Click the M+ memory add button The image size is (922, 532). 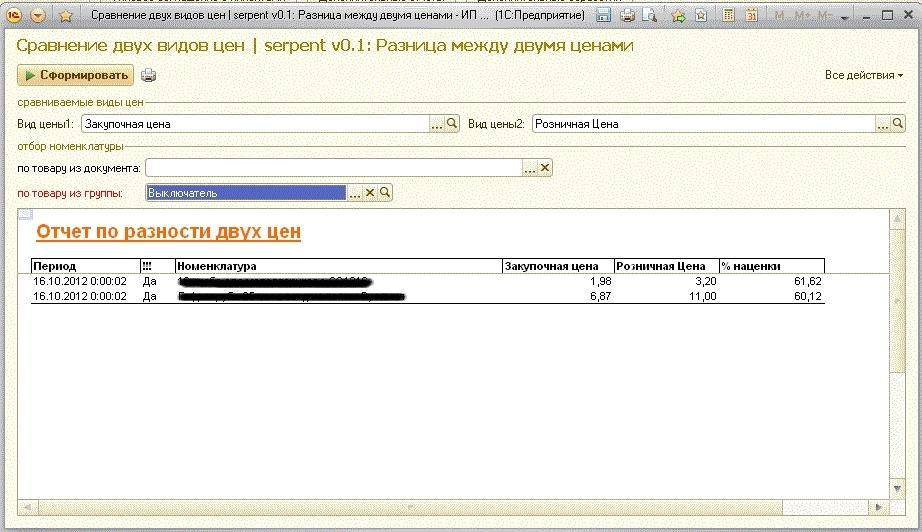[802, 16]
